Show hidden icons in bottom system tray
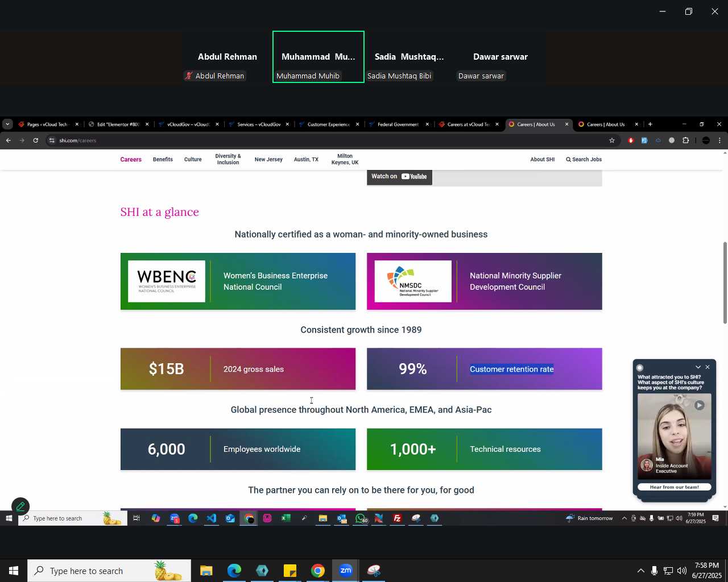The height and width of the screenshot is (582, 728). point(641,571)
